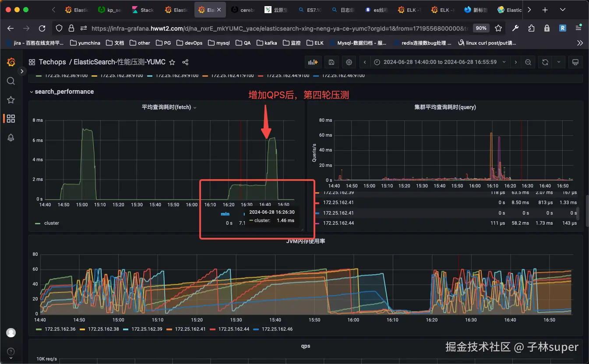
Task: Click the browser page scrollbar
Action: (587, 210)
